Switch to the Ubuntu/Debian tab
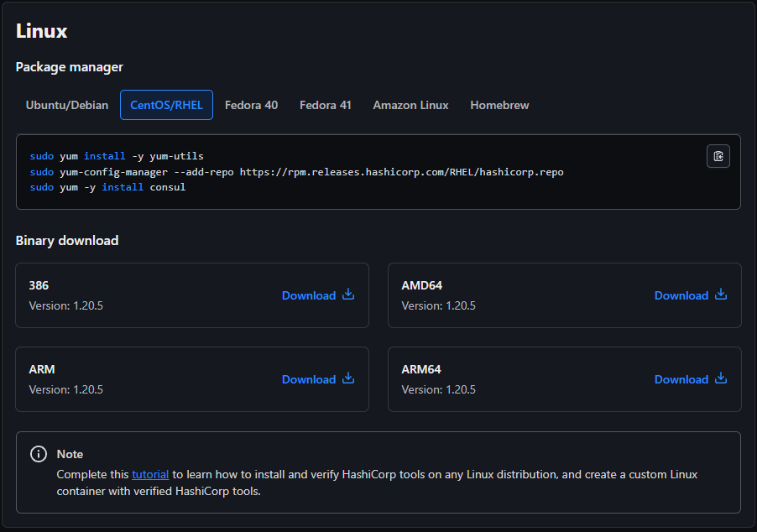 pos(66,105)
